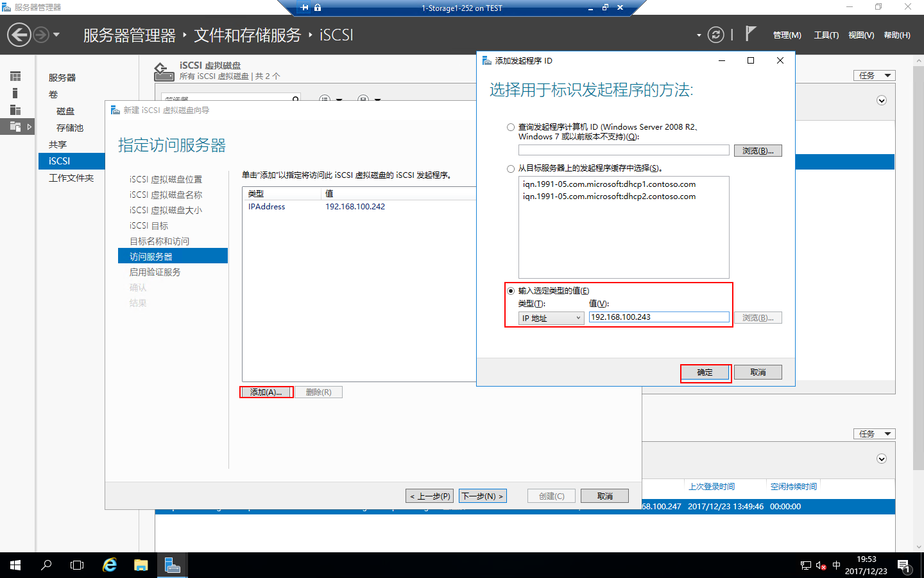This screenshot has width=924, height=578.
Task: Go to 目标名称和访问 wizard step
Action: [x=159, y=241]
